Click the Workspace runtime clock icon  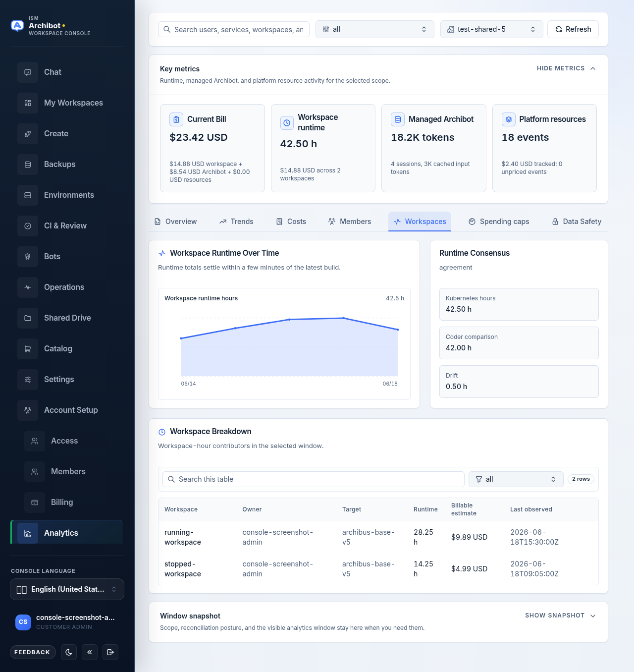287,123
